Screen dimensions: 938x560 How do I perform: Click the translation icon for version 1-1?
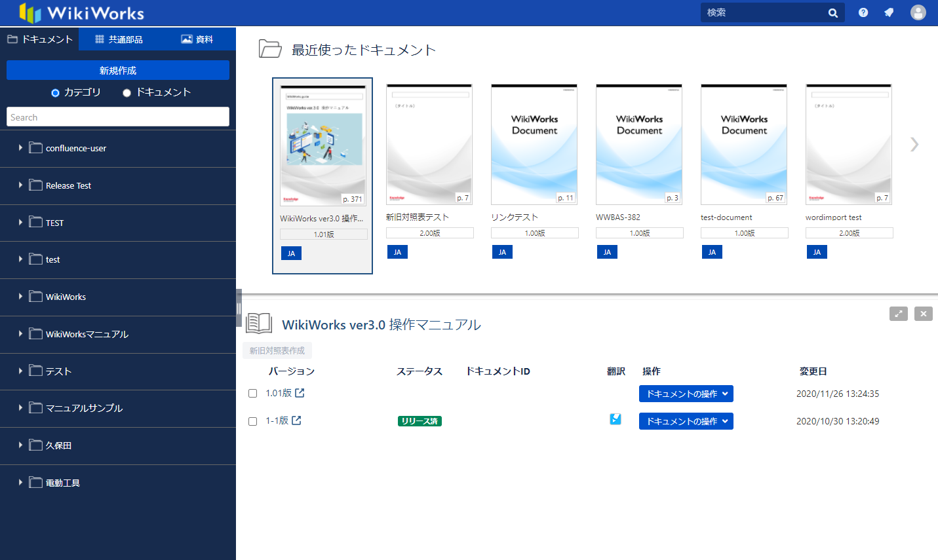[616, 419]
